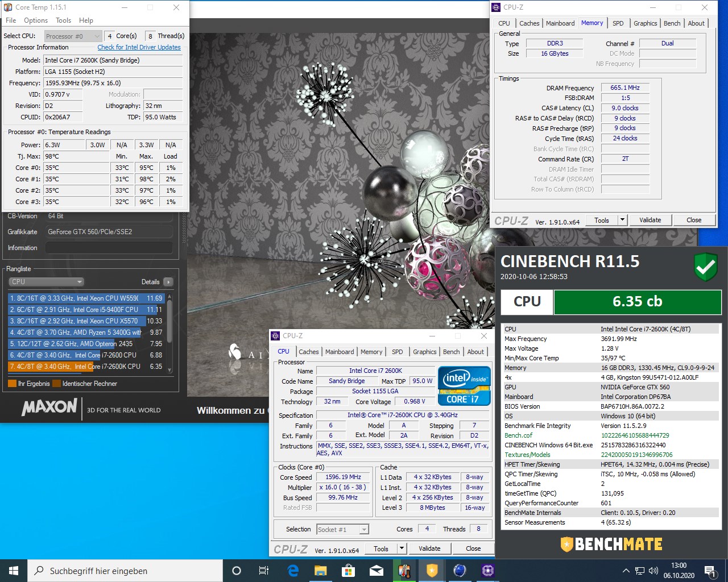The image size is (728, 582).
Task: Open Core Temp Options menu
Action: pyautogui.click(x=36, y=20)
